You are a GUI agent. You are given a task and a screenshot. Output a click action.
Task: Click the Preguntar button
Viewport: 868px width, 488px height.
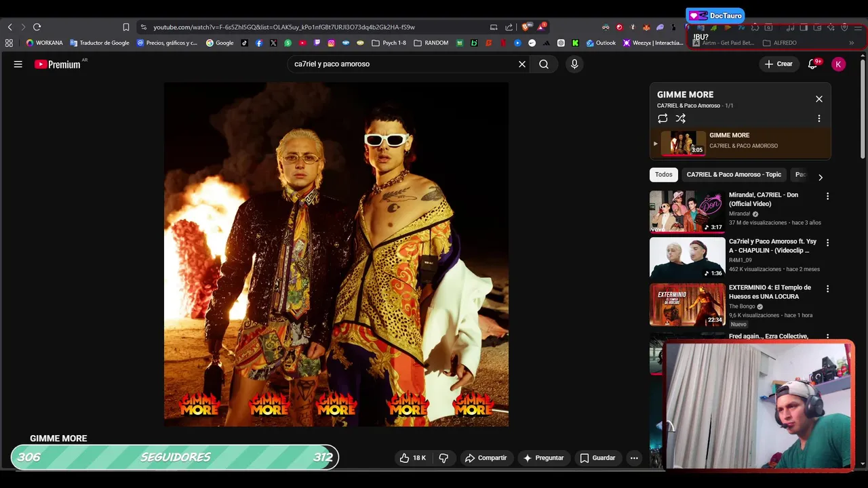[543, 458]
